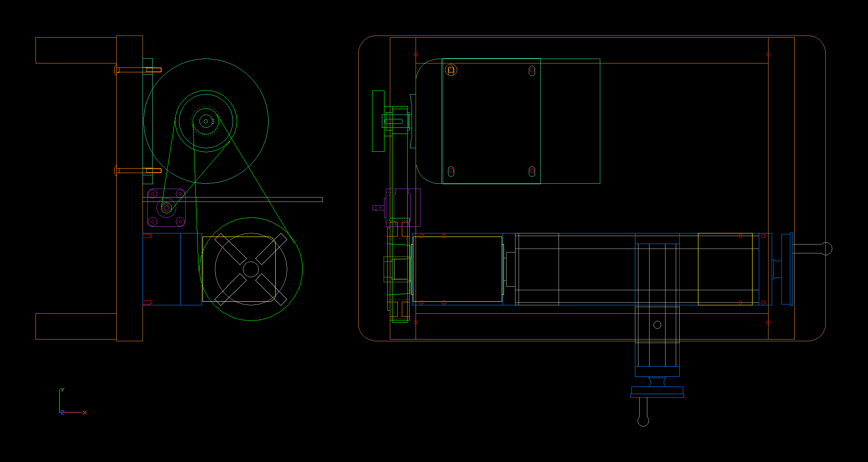Select the upper-left orange leg rectangle
Image resolution: width=868 pixels, height=462 pixels.
tap(76, 50)
